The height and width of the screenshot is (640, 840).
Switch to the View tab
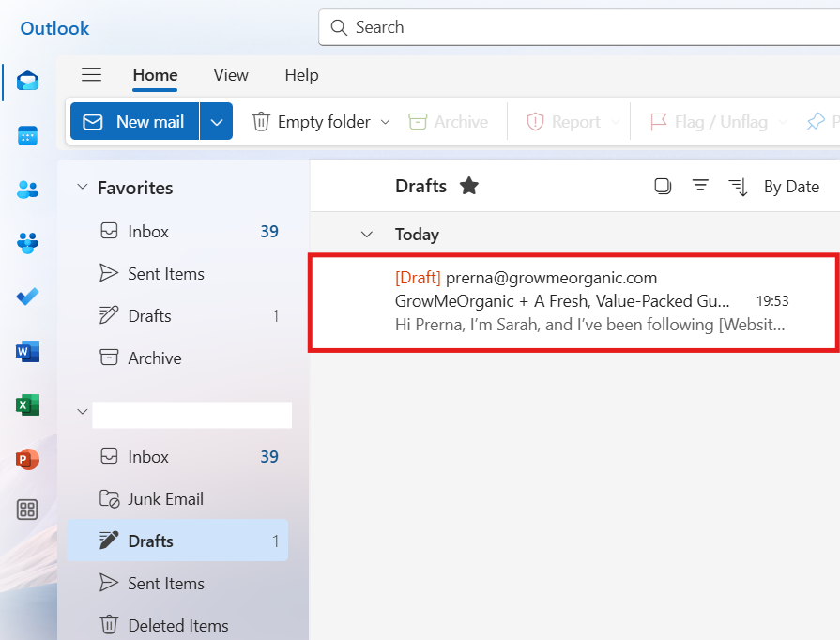pos(231,75)
